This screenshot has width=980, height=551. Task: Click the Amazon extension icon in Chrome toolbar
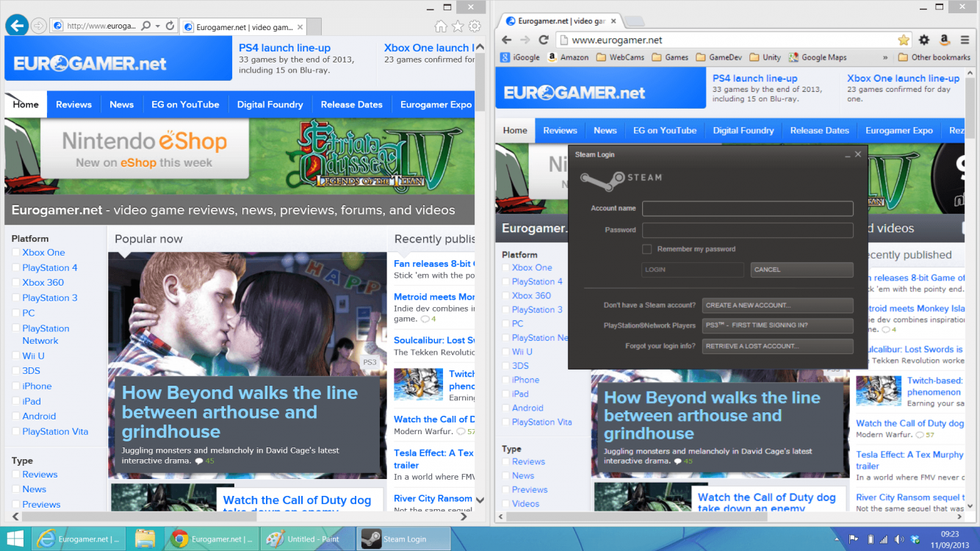(944, 40)
